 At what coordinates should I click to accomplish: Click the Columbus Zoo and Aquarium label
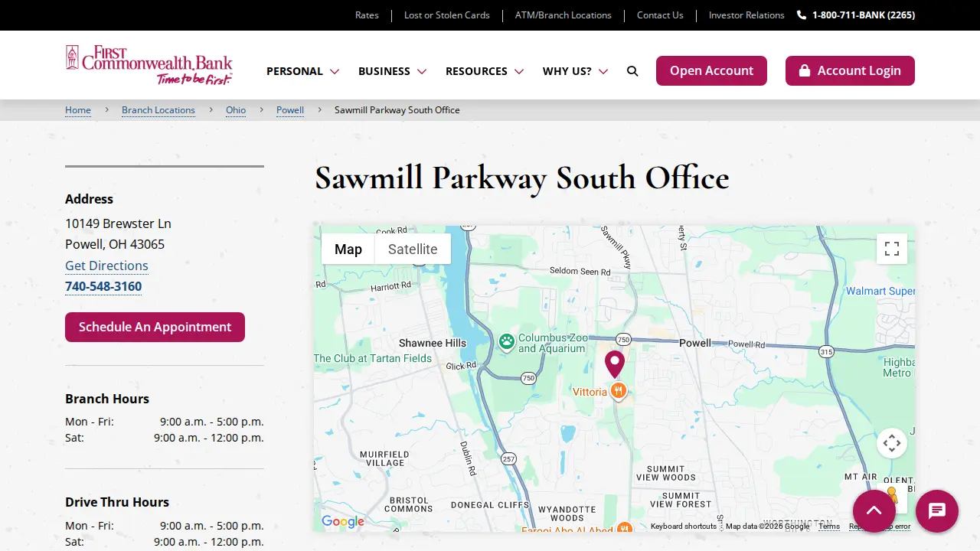(x=553, y=343)
